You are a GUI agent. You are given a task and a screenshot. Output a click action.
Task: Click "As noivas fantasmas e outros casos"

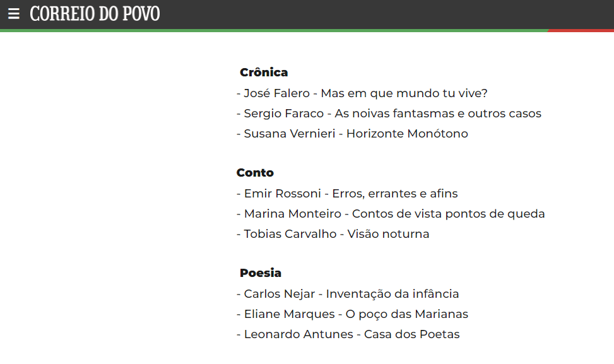pos(438,114)
